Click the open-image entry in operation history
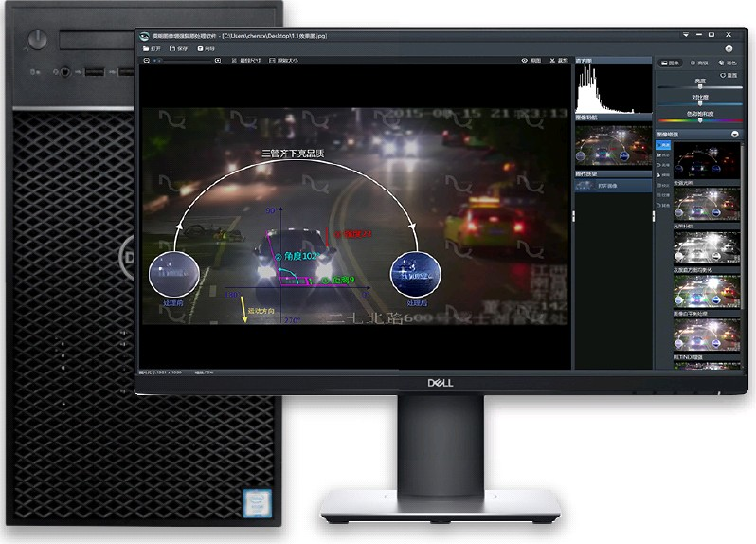 tap(606, 186)
